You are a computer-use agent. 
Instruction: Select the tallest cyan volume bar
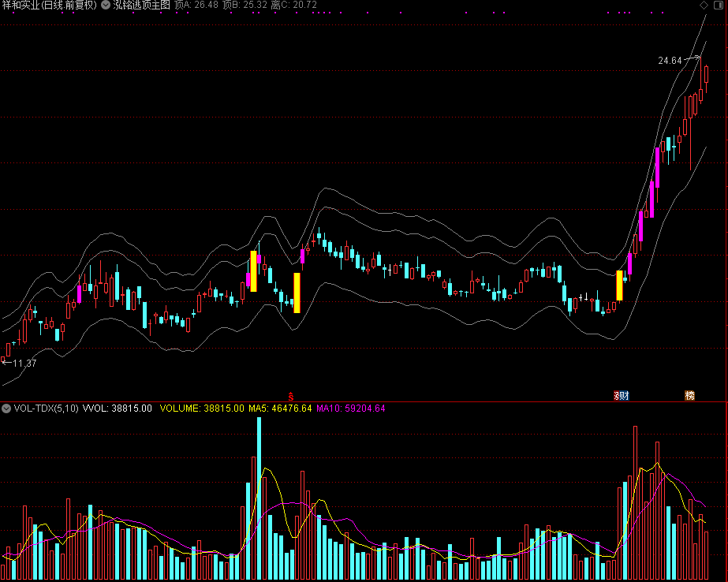point(259,498)
